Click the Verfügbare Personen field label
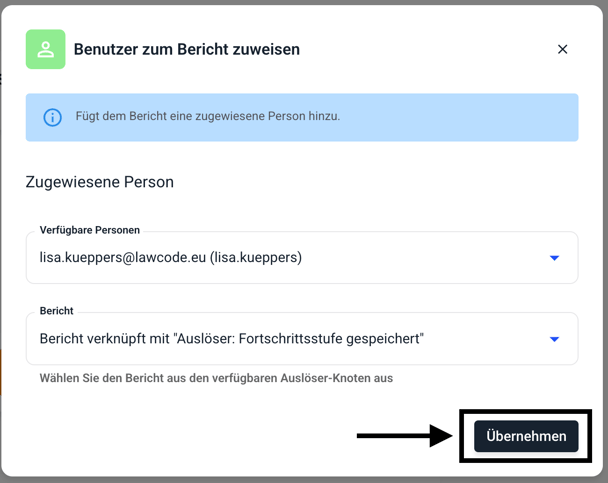 pyautogui.click(x=90, y=230)
